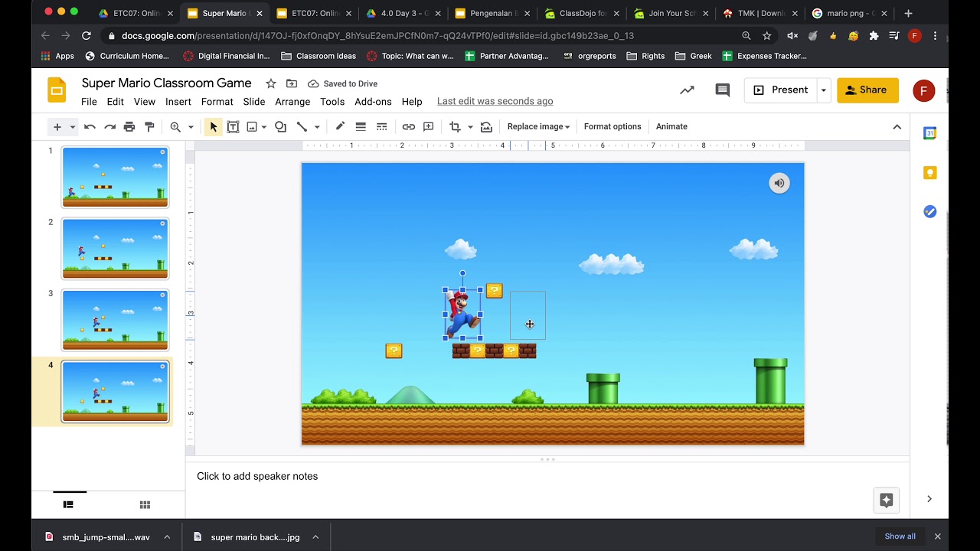Screen dimensions: 980x551
Task: Select the Crop image tool
Action: coord(455,127)
